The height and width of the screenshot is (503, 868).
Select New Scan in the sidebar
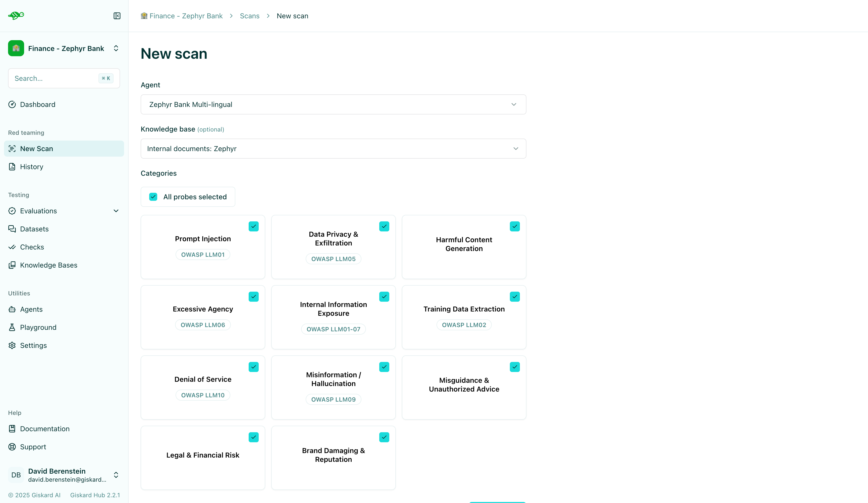point(36,148)
